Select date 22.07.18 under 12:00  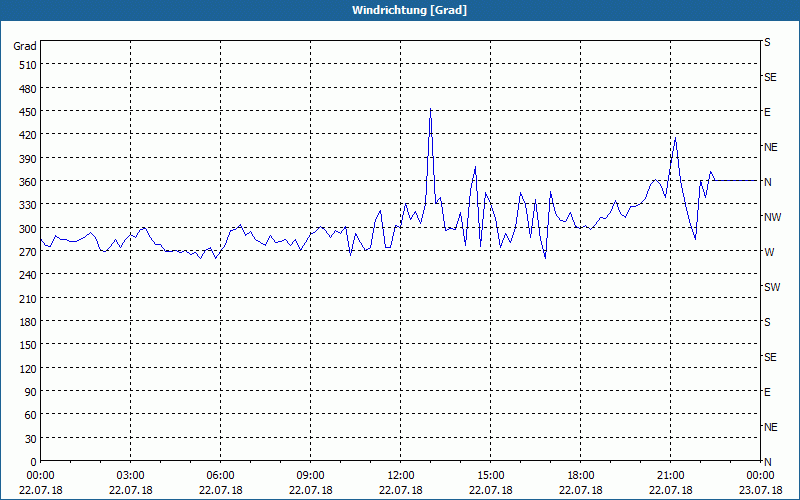pyautogui.click(x=401, y=490)
